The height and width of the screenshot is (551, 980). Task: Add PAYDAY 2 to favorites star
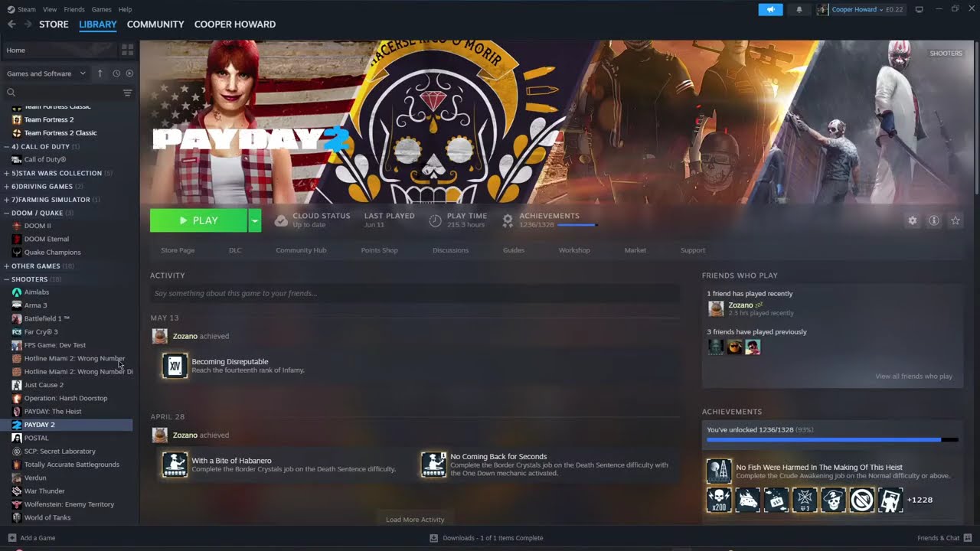(x=955, y=220)
